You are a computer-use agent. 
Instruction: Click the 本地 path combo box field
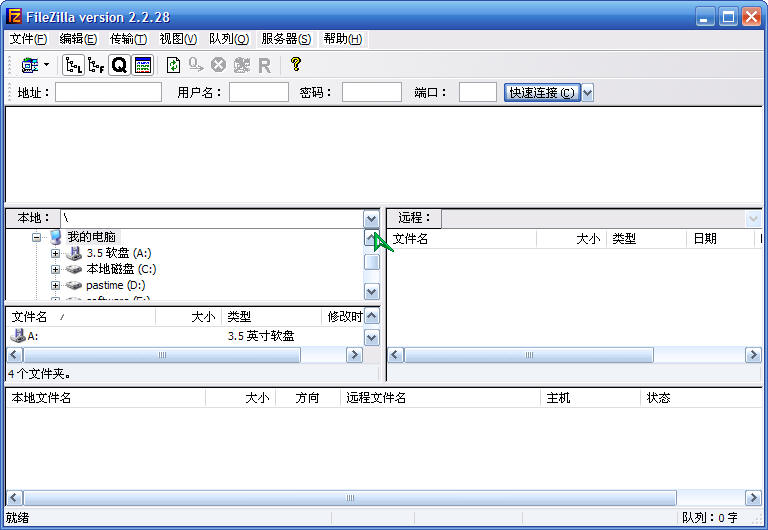click(212, 218)
